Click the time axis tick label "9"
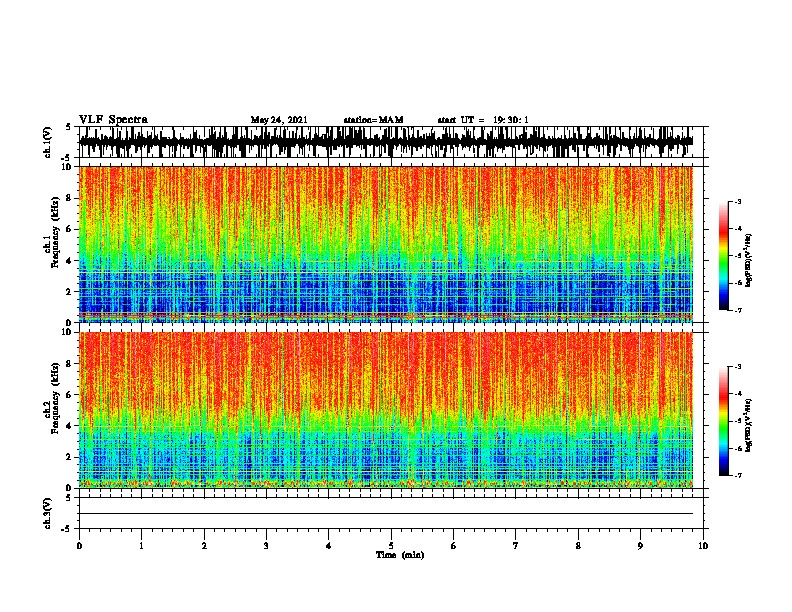This screenshot has width=792, height=612. point(640,546)
